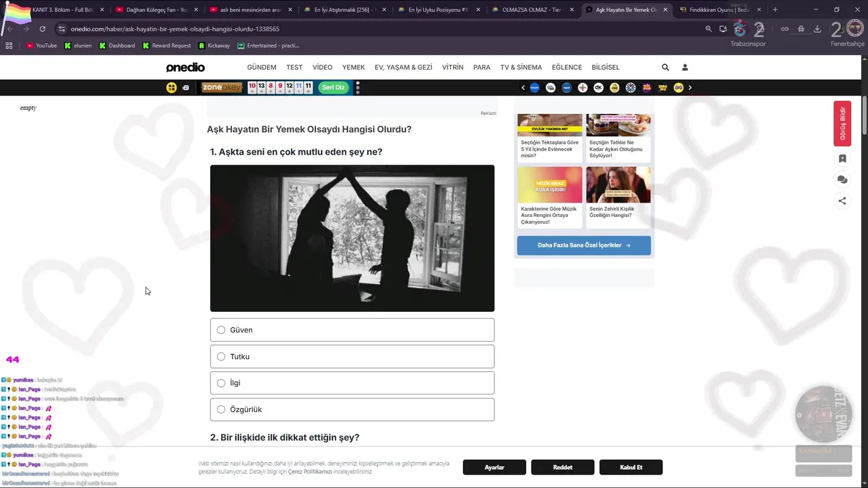Open the user profile icon in onedio header

685,67
